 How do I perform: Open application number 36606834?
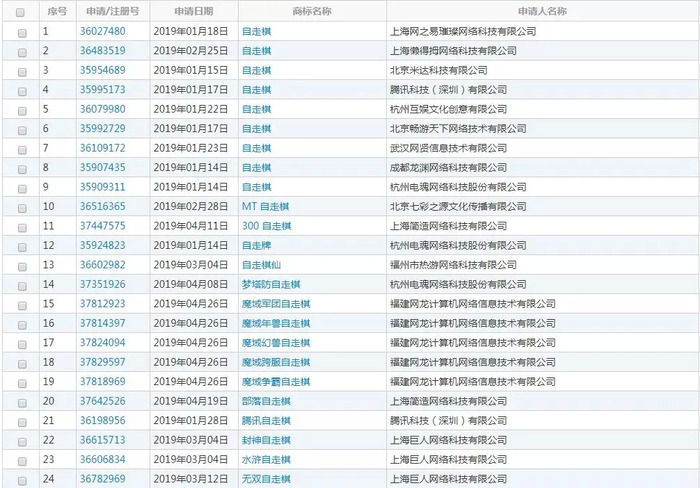103,459
